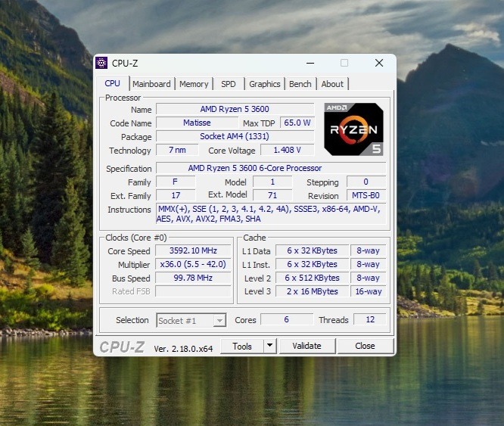Click the Instructions list field

coord(271,214)
